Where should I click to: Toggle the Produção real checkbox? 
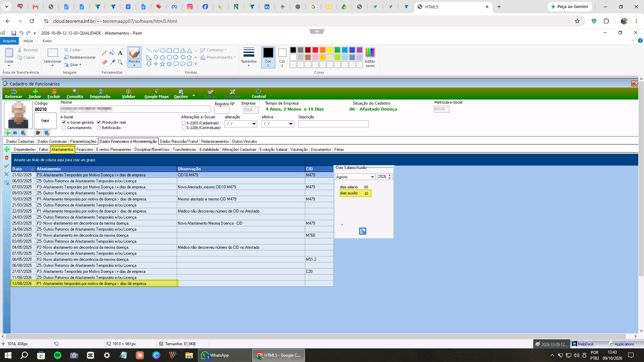[99, 122]
